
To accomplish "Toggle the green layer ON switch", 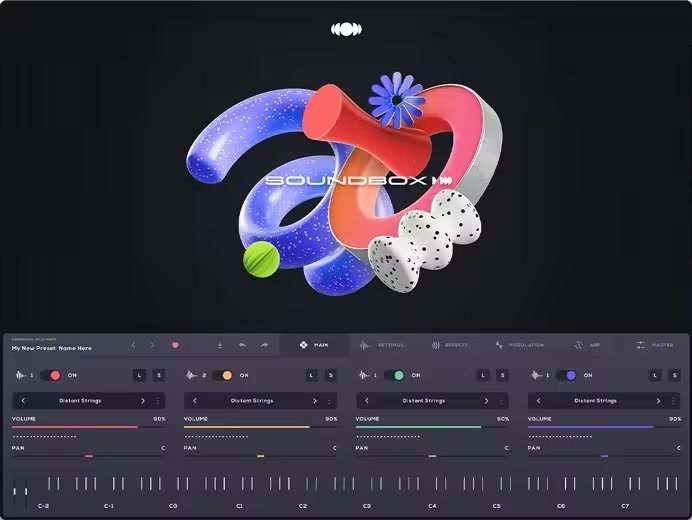I will [395, 375].
